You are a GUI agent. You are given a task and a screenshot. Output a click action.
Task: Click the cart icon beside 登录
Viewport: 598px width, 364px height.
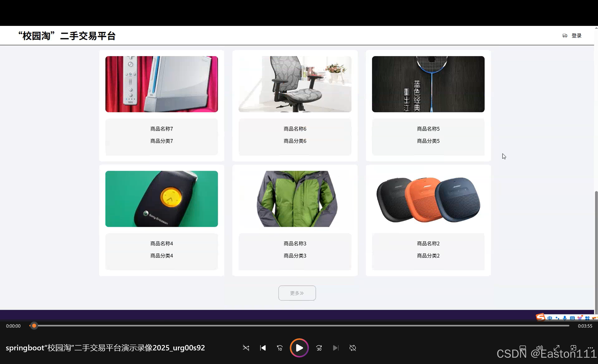click(x=565, y=36)
